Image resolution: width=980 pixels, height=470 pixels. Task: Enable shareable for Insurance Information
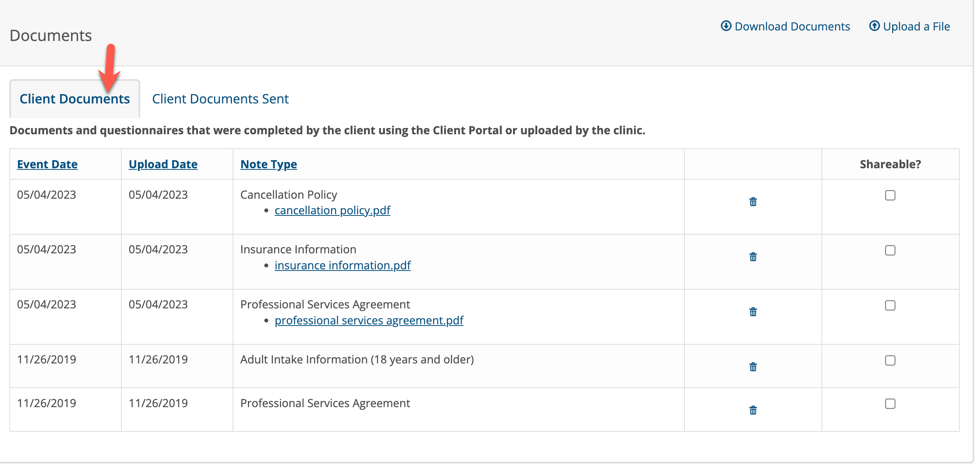click(x=890, y=251)
